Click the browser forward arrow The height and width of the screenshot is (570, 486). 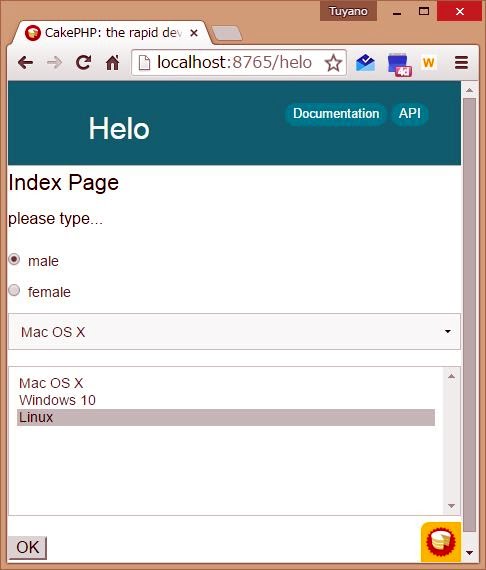click(55, 63)
